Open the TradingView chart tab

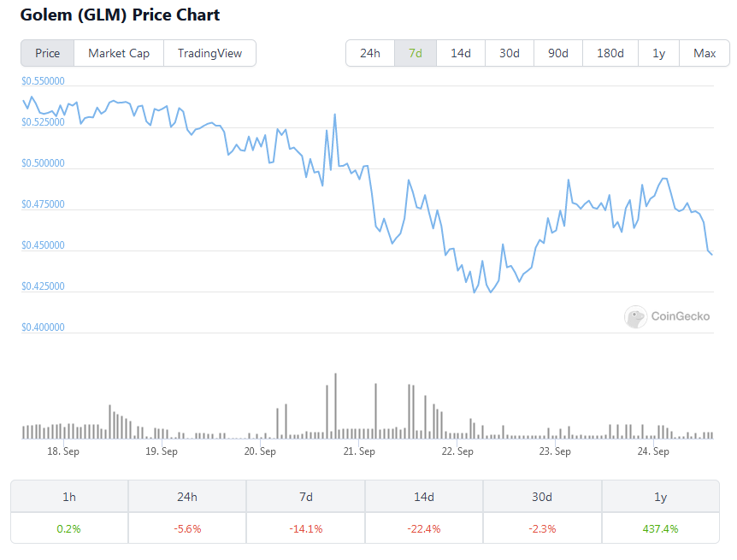click(x=209, y=53)
